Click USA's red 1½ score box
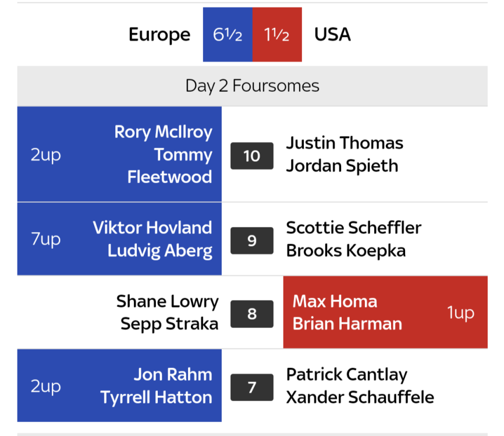 (x=277, y=35)
